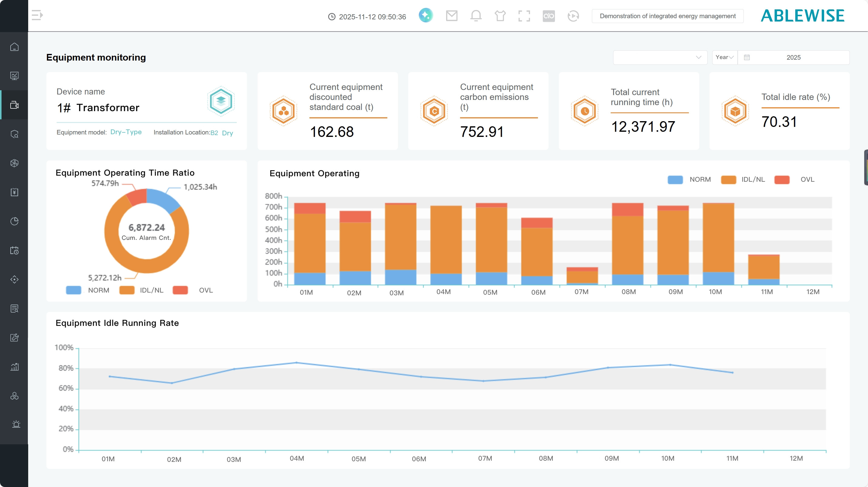The width and height of the screenshot is (868, 487).
Task: Enter fullscreen mode via top bar icon
Action: point(524,16)
